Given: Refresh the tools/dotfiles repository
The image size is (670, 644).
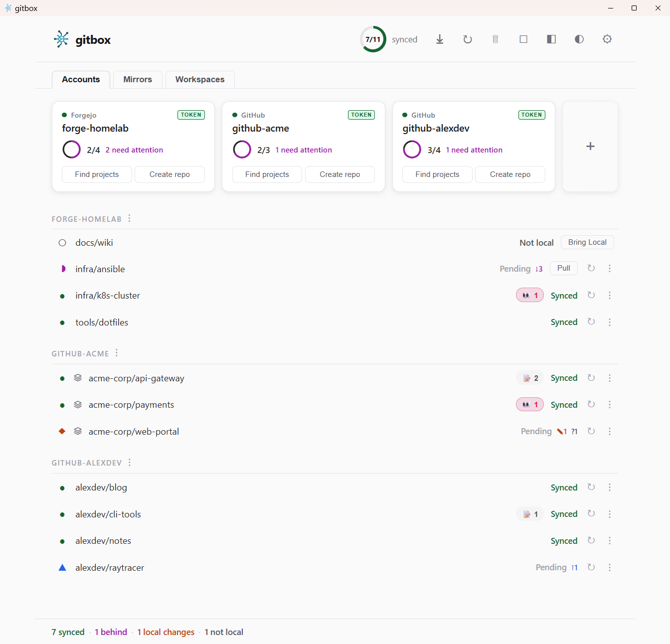Looking at the screenshot, I should [x=591, y=322].
